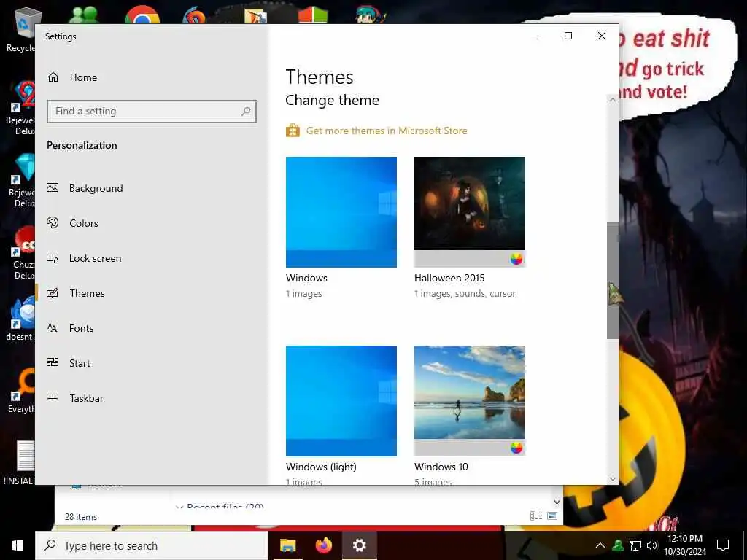Apply the Windows 10 beach theme thumbnail
The image size is (747, 560).
point(470,401)
